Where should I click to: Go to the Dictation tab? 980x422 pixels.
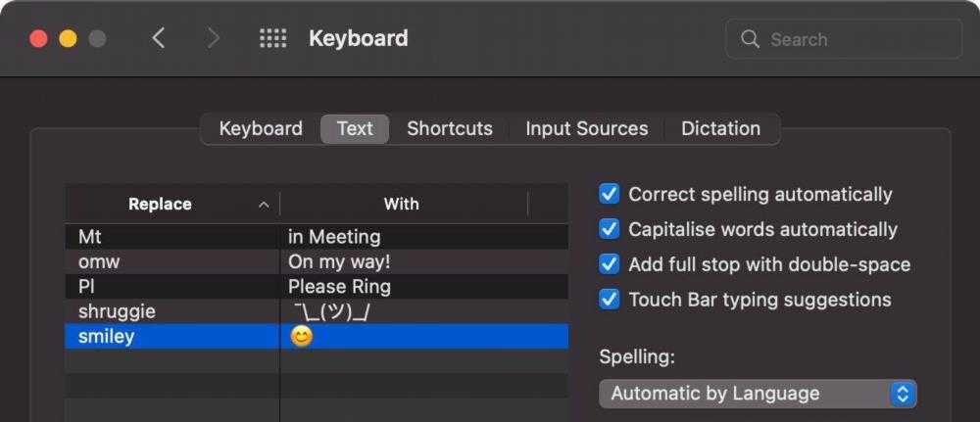point(720,128)
